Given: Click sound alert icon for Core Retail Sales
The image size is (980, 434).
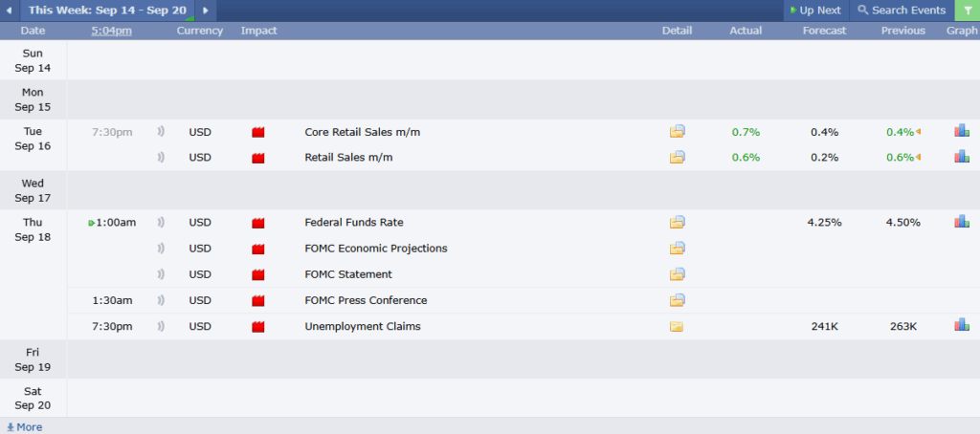Looking at the screenshot, I should coord(161,131).
